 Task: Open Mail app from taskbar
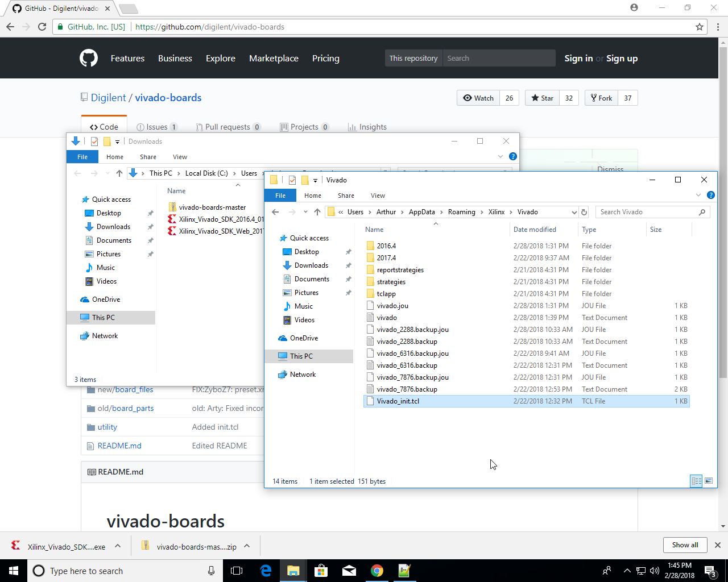pyautogui.click(x=349, y=571)
